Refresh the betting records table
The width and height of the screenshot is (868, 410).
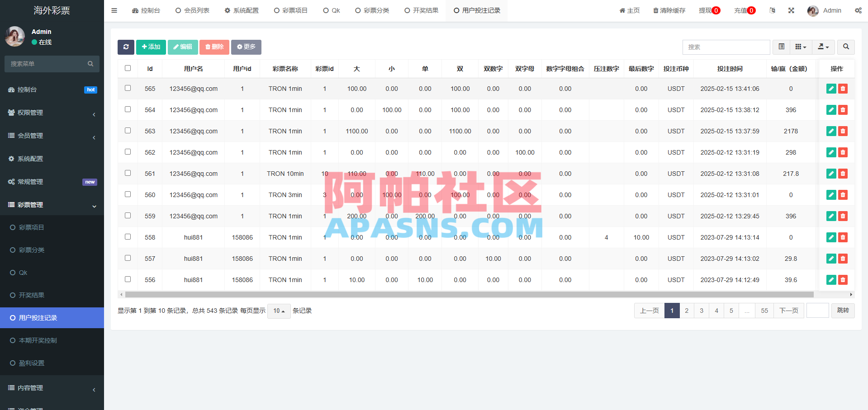point(126,47)
